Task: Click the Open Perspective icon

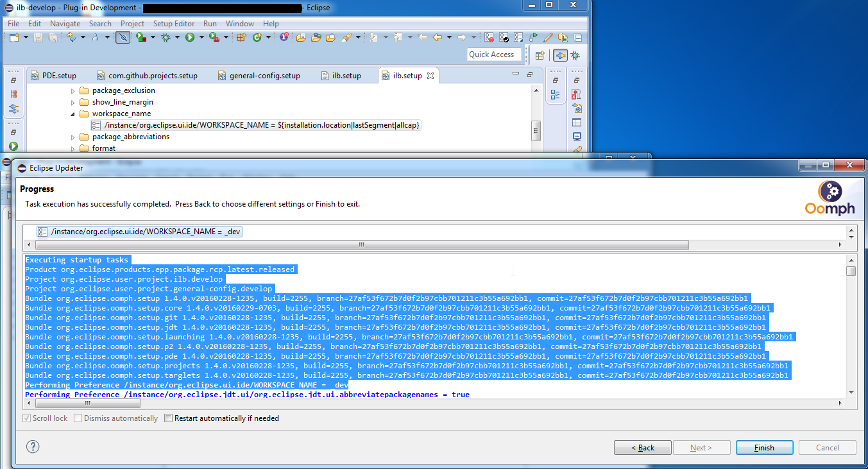Action: [x=540, y=55]
